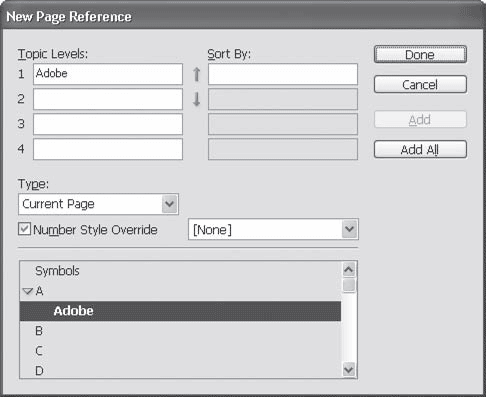
Task: Click the move topic level down arrow
Action: pos(196,99)
